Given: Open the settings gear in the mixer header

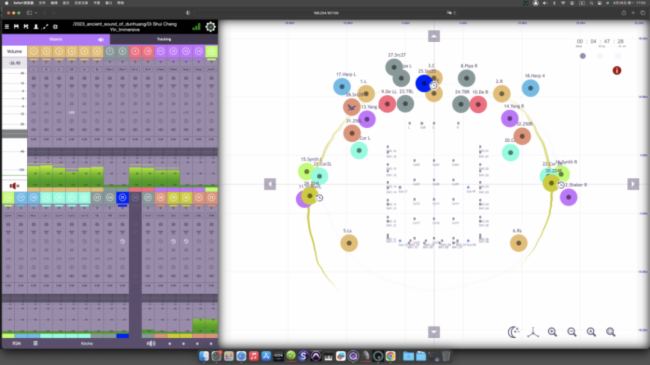Looking at the screenshot, I should (211, 27).
